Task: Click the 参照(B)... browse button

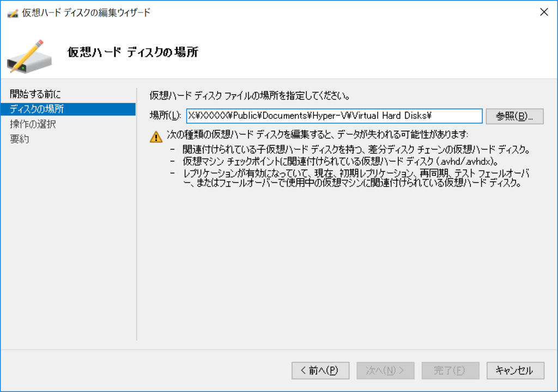Action: click(514, 117)
